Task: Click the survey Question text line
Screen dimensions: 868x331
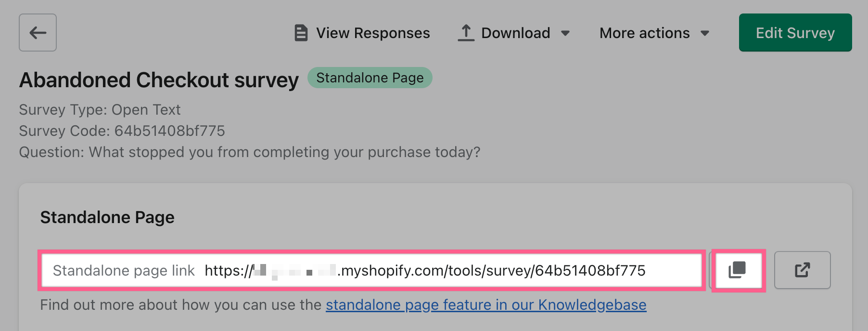Action: pos(249,152)
